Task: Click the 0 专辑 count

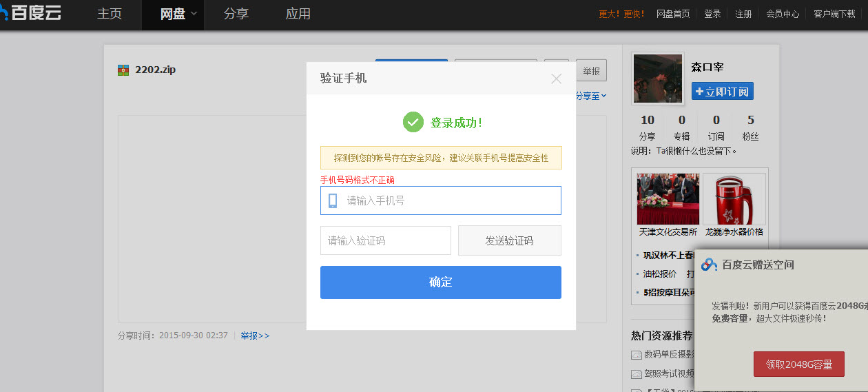Action: [x=681, y=128]
